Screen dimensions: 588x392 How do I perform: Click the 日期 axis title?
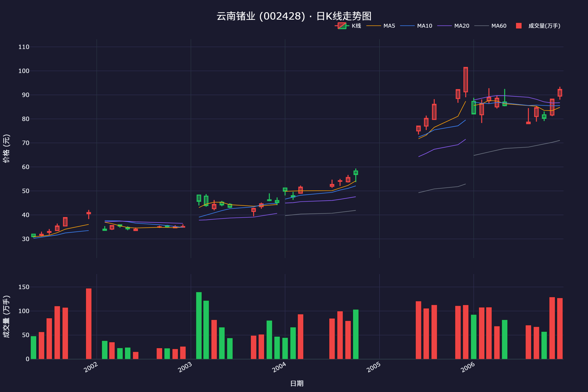(x=297, y=383)
